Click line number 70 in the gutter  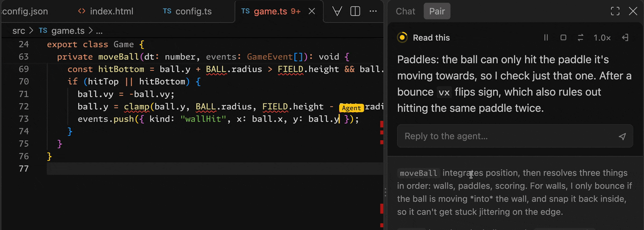pos(23,82)
